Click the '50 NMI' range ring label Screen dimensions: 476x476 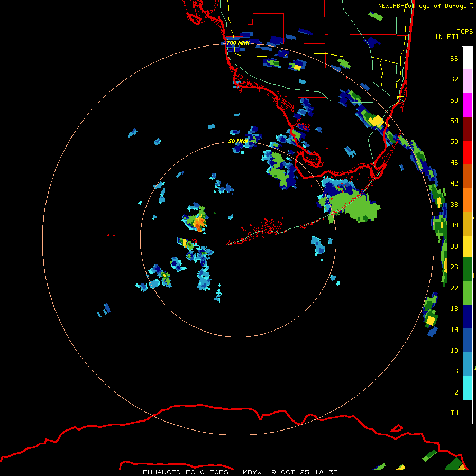tap(238, 141)
